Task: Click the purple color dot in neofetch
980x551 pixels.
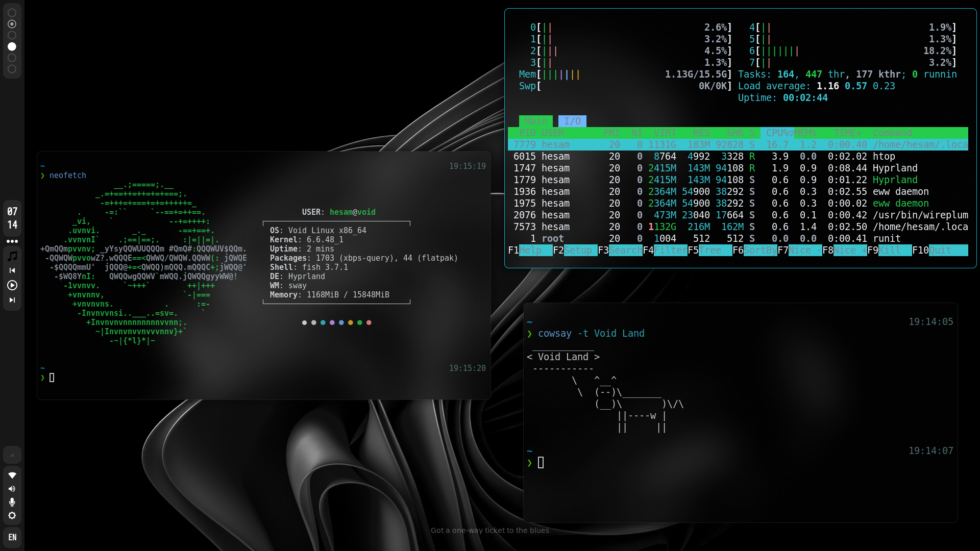Action: click(332, 322)
